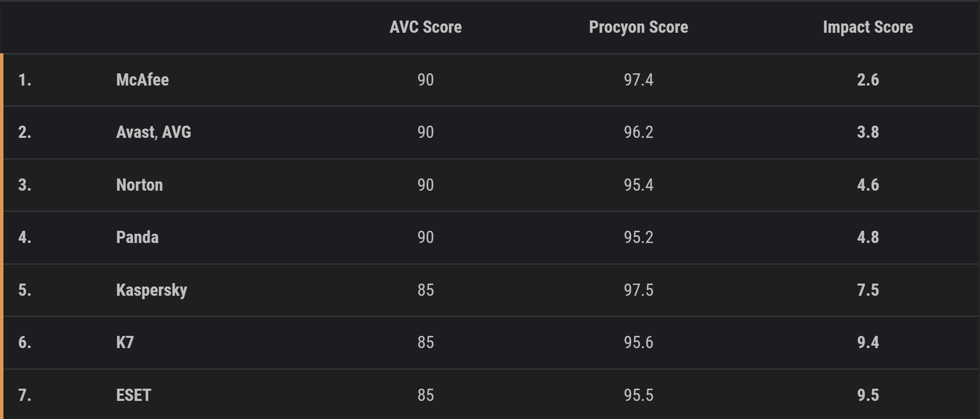Click the rank number 7.
Viewport: 980px width, 419px height.
25,395
